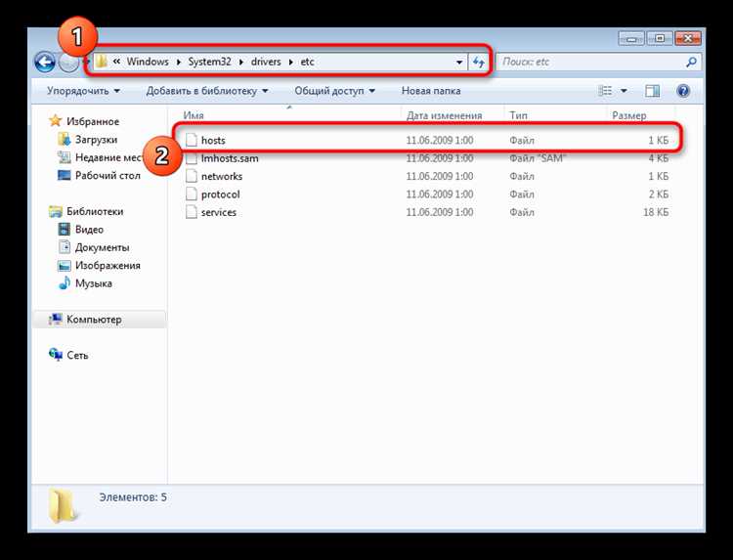Screen dimensions: 733x560
Task: Click the search magnifier icon
Action: tap(691, 62)
